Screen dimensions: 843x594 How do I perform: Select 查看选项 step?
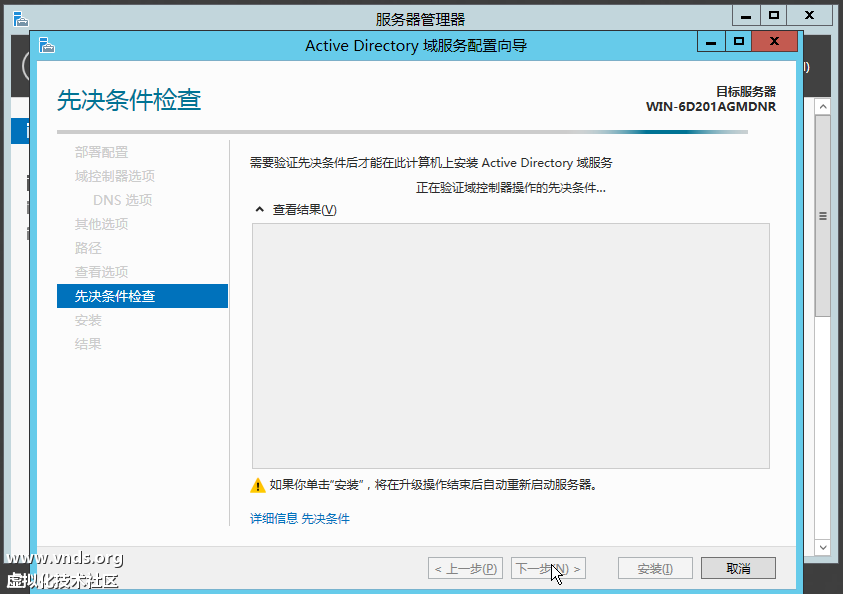click(101, 272)
